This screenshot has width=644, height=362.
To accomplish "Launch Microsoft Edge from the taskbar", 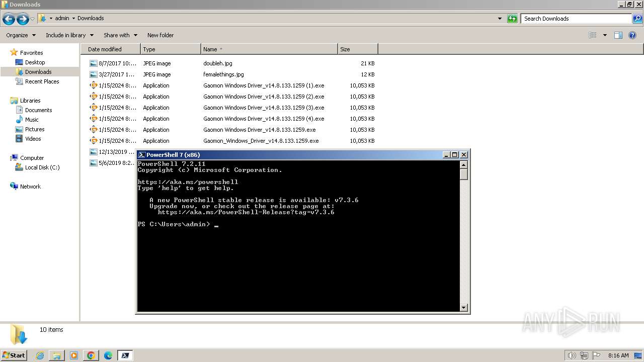I will (x=108, y=355).
